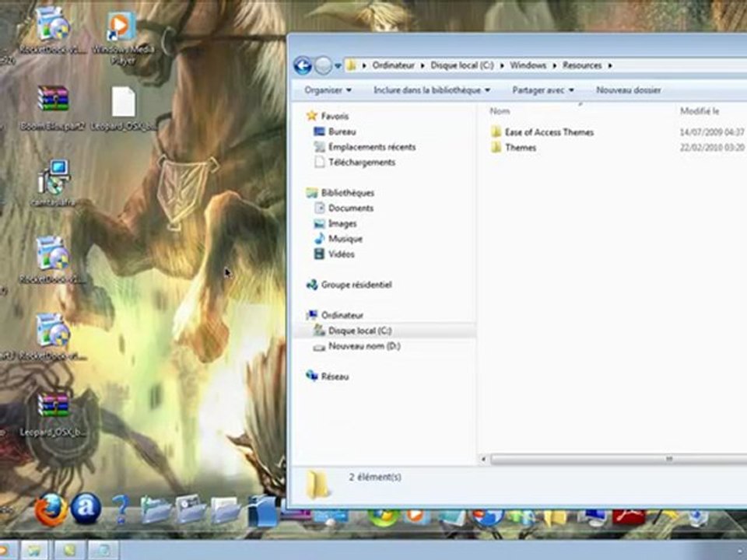The height and width of the screenshot is (560, 747).
Task: Open Musique library
Action: 345,239
